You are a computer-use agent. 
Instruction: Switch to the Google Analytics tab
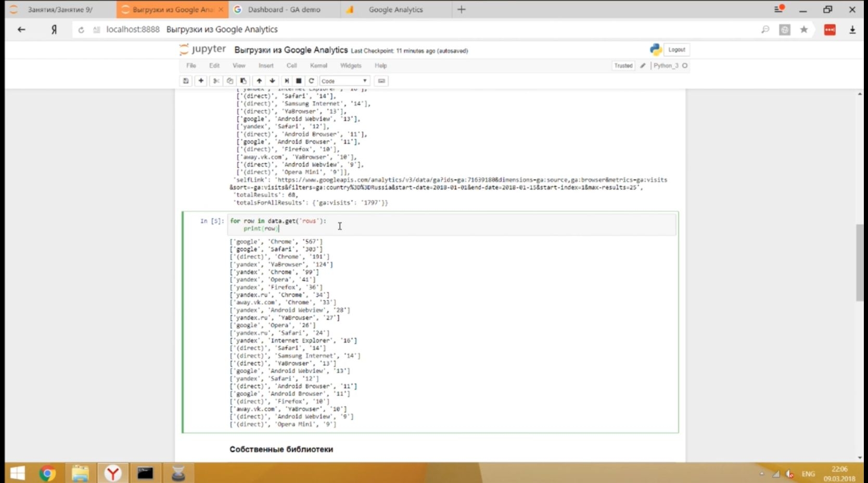(395, 9)
